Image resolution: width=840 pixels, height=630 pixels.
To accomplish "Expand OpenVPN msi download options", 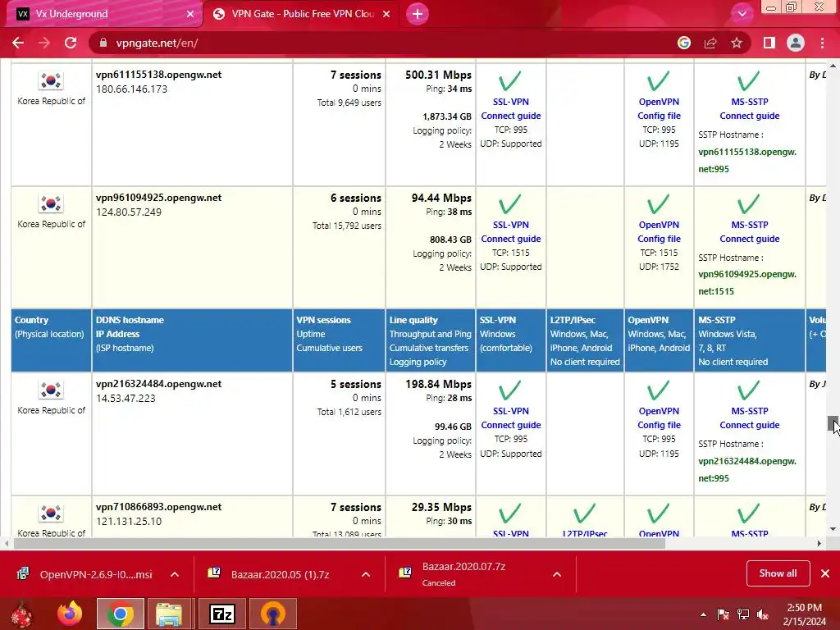I will point(175,574).
